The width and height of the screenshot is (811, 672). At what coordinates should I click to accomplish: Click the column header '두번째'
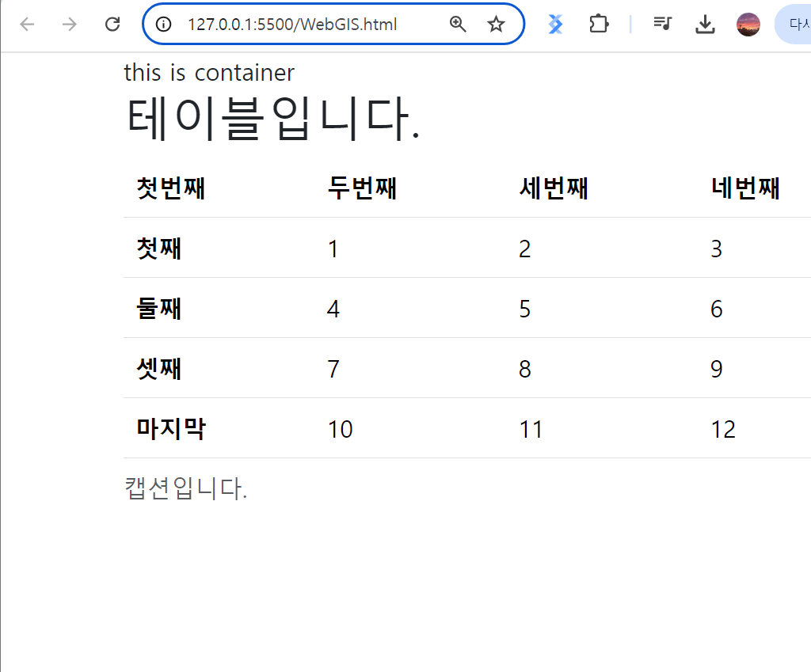pos(363,188)
